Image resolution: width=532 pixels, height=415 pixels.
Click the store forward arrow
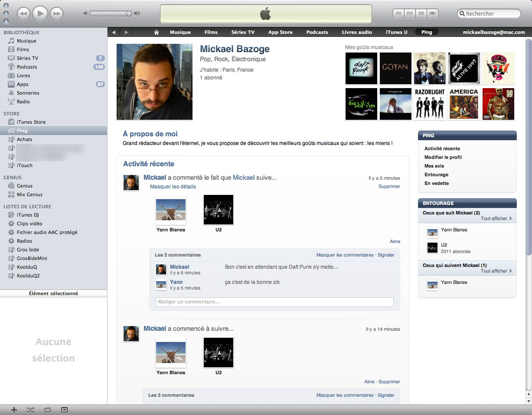click(x=126, y=32)
